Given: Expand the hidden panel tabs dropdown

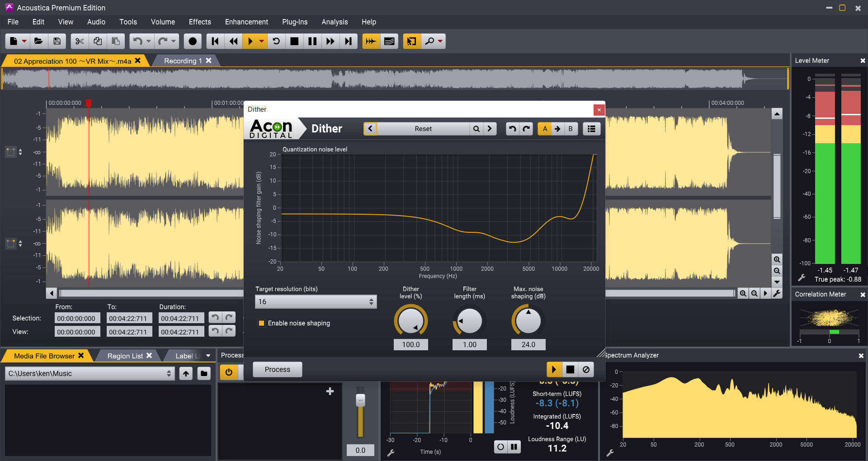Looking at the screenshot, I should coord(208,356).
